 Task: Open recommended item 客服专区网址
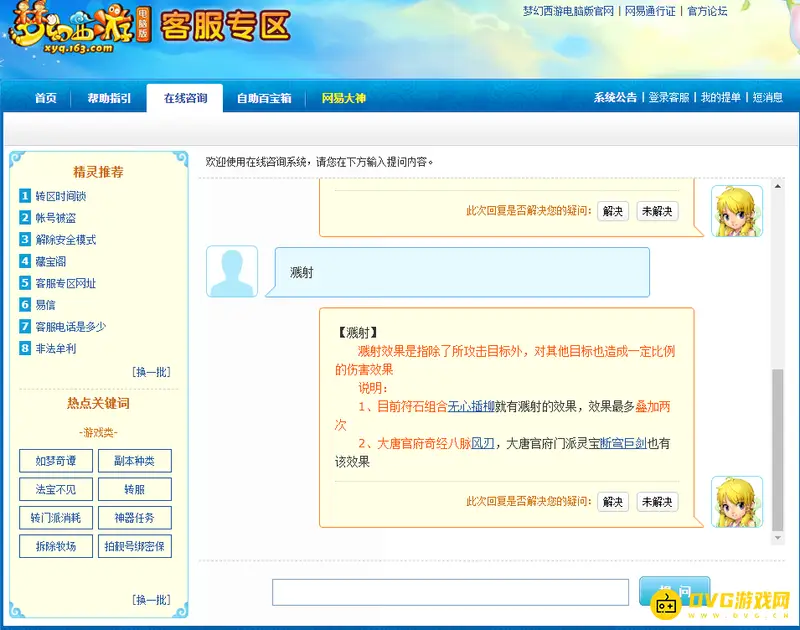coord(66,283)
